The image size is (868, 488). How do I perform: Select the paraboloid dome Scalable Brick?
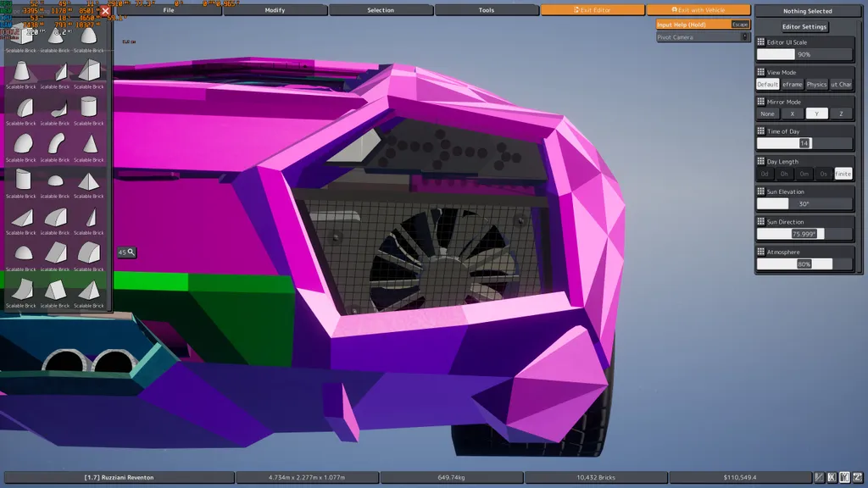tap(88, 36)
